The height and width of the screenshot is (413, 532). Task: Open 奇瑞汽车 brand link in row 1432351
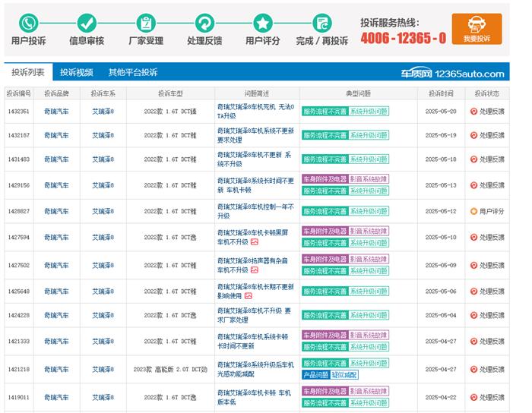pyautogui.click(x=56, y=111)
